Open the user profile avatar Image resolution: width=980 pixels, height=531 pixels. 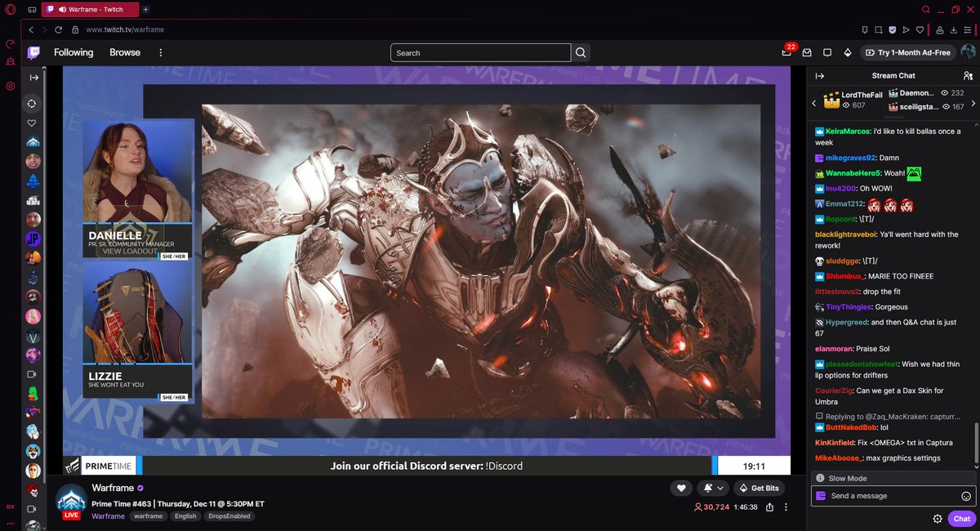968,52
